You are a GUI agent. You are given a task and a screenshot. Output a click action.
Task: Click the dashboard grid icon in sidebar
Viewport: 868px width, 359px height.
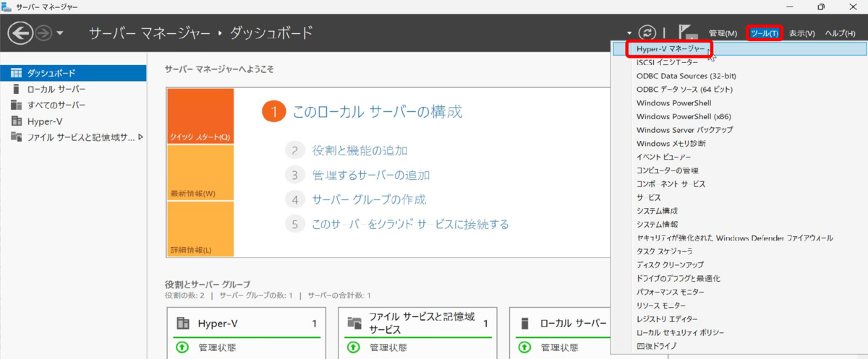pos(16,73)
